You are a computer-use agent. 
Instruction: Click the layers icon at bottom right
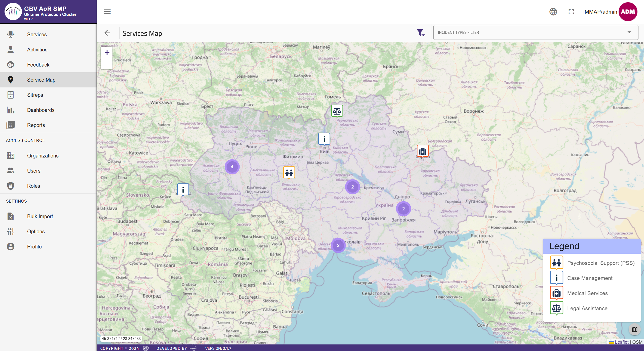(634, 329)
